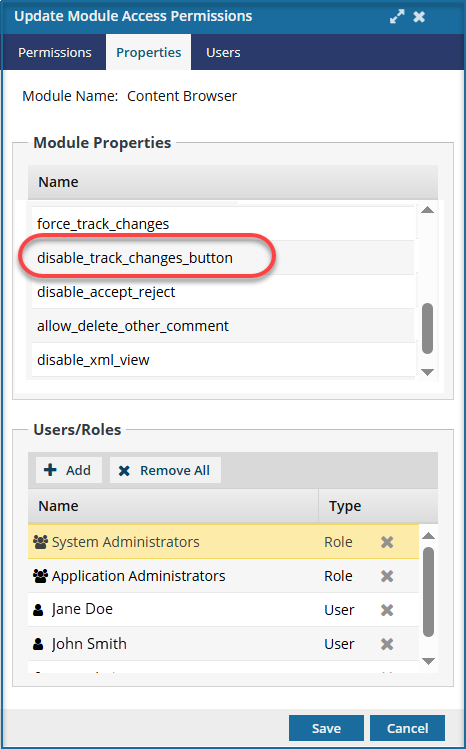Click the user icon beside John Smith
466x749 pixels.
38,644
